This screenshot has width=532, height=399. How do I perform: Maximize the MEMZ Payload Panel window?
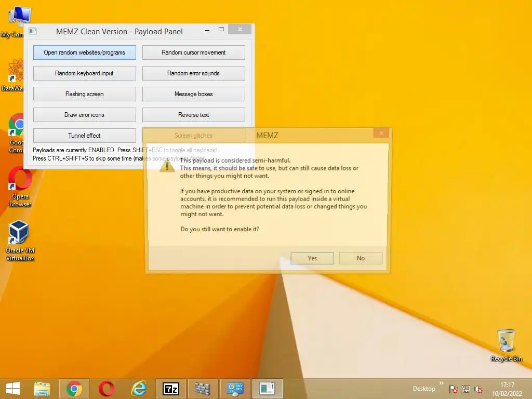pos(221,30)
